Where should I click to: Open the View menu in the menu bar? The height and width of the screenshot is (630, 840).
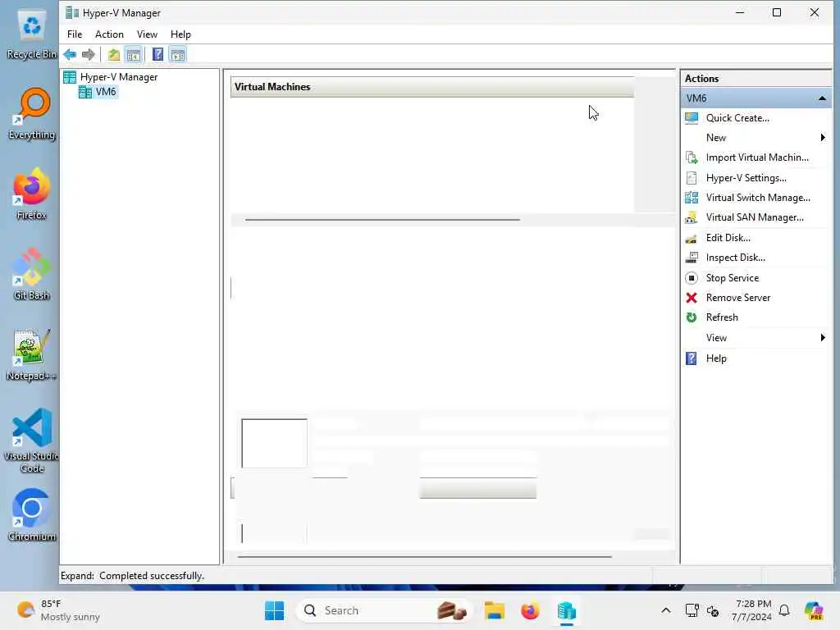pyautogui.click(x=147, y=34)
